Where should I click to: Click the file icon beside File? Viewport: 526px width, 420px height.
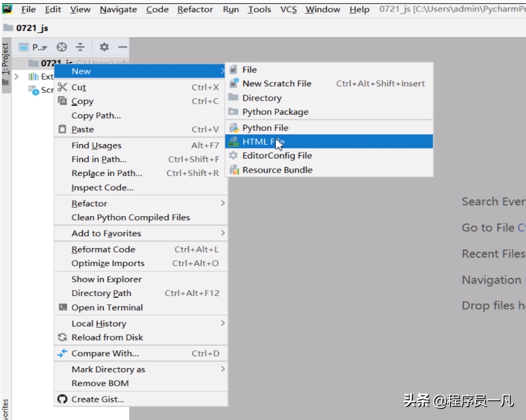[234, 69]
